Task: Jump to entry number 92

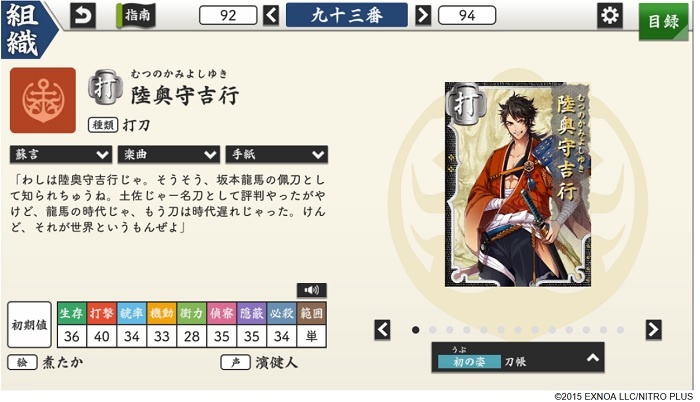Action: (x=228, y=15)
